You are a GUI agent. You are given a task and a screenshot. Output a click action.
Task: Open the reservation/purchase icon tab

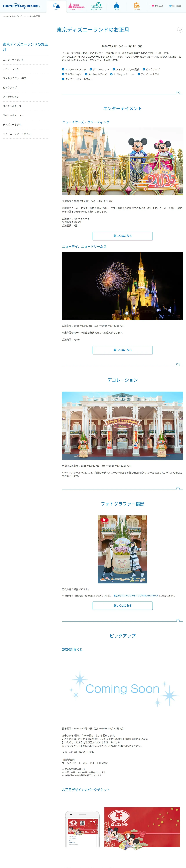coord(137,6)
